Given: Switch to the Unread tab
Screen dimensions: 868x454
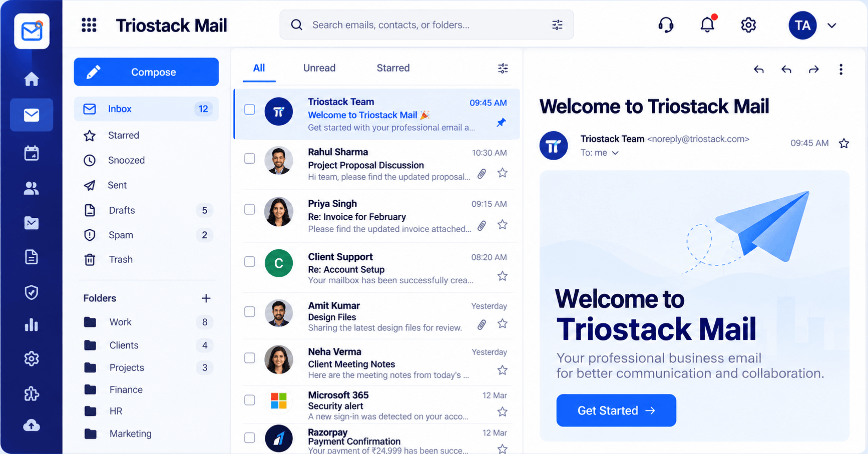Looking at the screenshot, I should [x=319, y=68].
